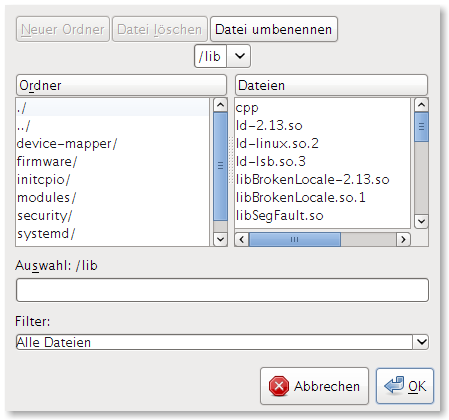The width and height of the screenshot is (449, 420).
Task: Click the Neuer Ordner button
Action: click(63, 29)
